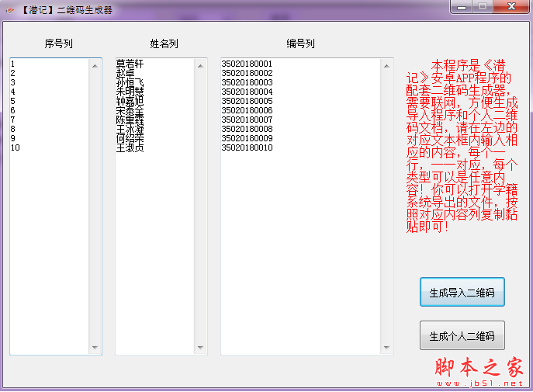Image resolution: width=533 pixels, height=392 pixels.
Task: Click up arrow of 姓名列 scrollbar
Action: pyautogui.click(x=200, y=66)
